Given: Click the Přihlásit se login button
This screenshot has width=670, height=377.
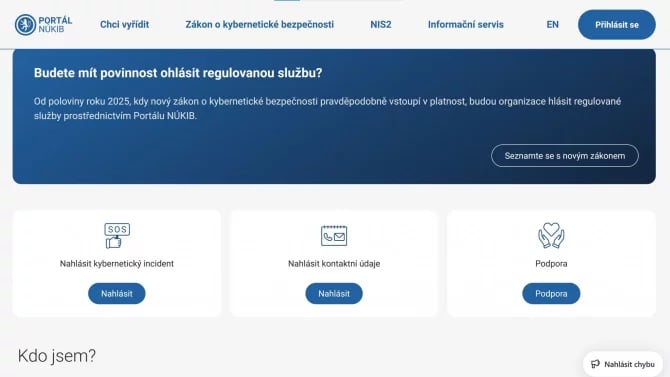Looking at the screenshot, I should pyautogui.click(x=617, y=25).
